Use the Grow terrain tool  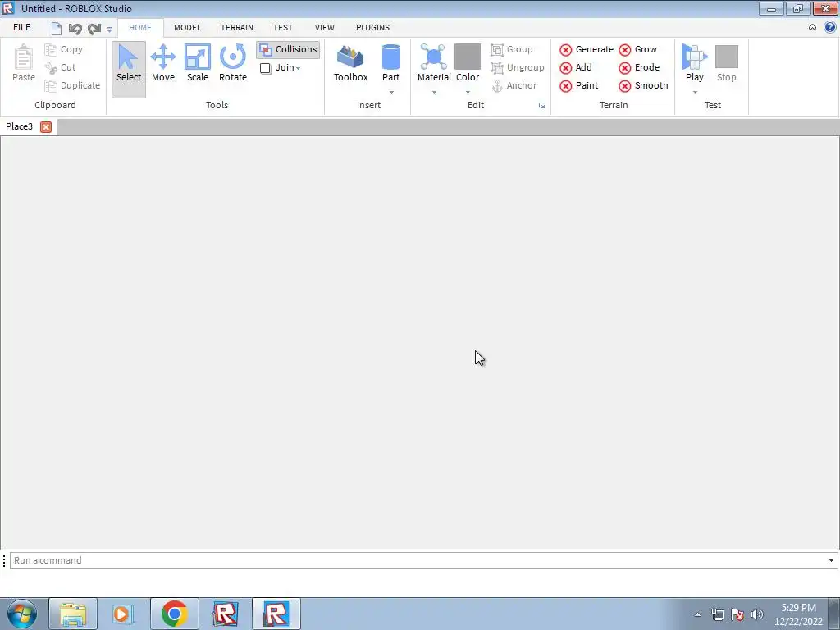pos(637,49)
